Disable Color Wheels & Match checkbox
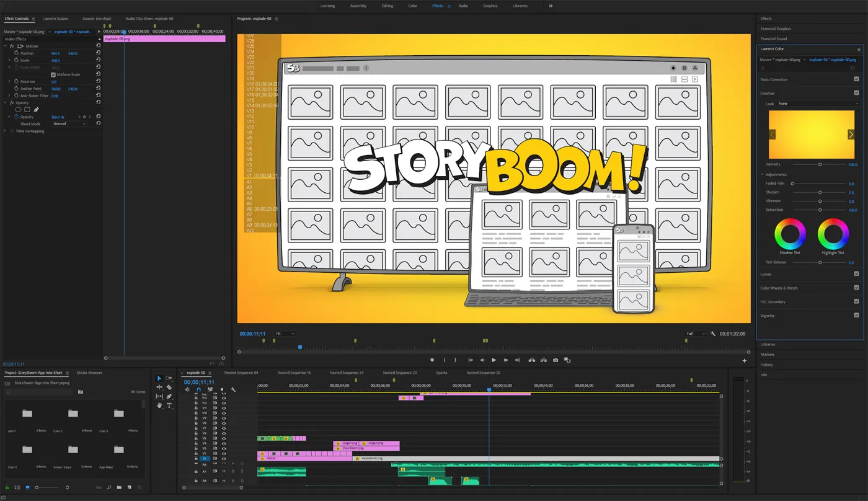 [856, 288]
